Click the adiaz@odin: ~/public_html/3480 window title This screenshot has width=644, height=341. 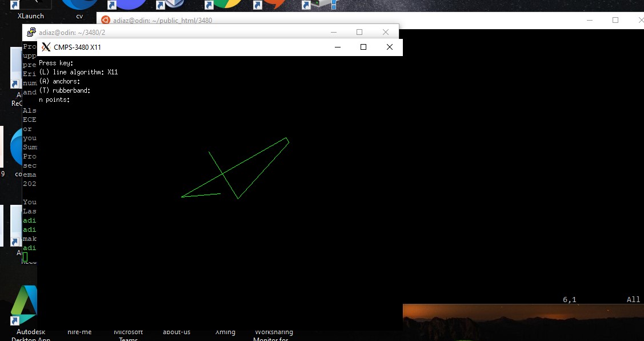(163, 21)
